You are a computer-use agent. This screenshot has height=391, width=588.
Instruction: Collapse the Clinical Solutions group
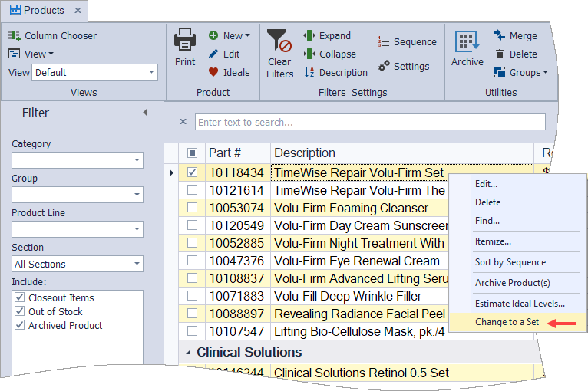(188, 353)
